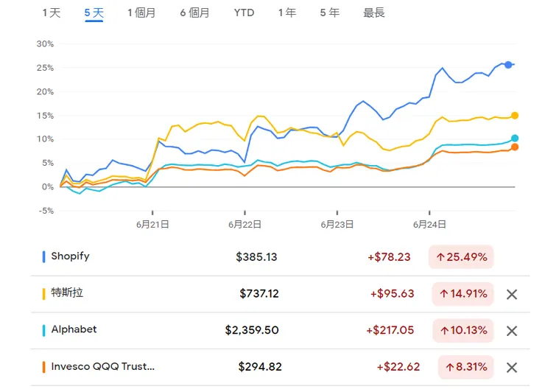Click the 6月24日 axis date label

(429, 224)
